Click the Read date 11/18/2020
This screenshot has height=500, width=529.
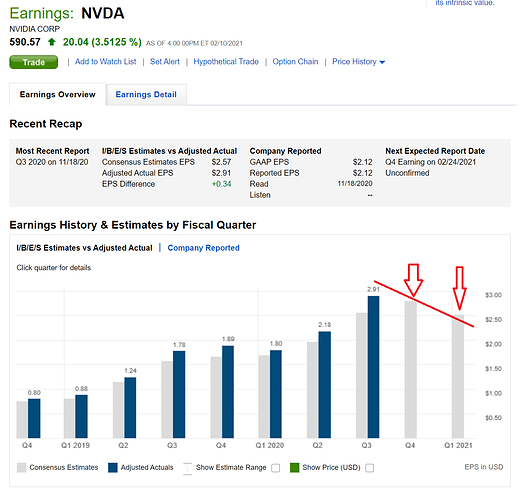(x=355, y=184)
